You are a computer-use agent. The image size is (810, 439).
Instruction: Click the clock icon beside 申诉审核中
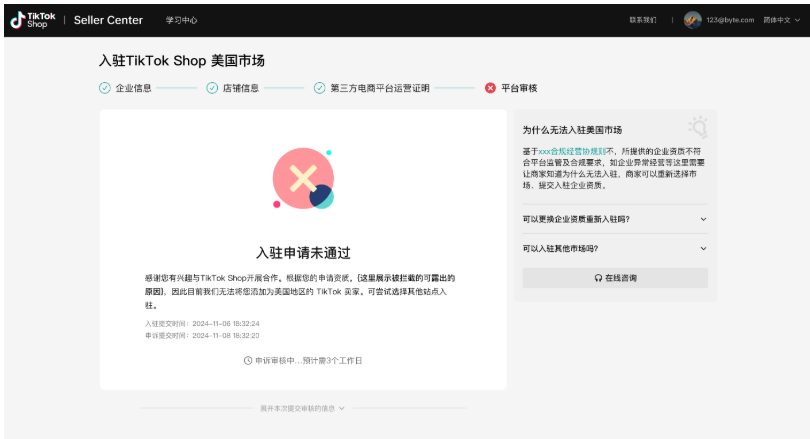[248, 360]
